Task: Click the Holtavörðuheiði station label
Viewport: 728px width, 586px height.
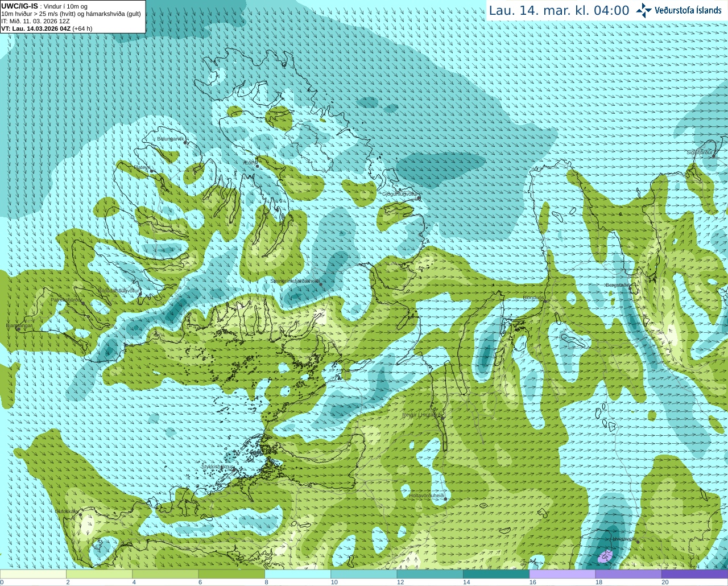Action: pos(427,496)
